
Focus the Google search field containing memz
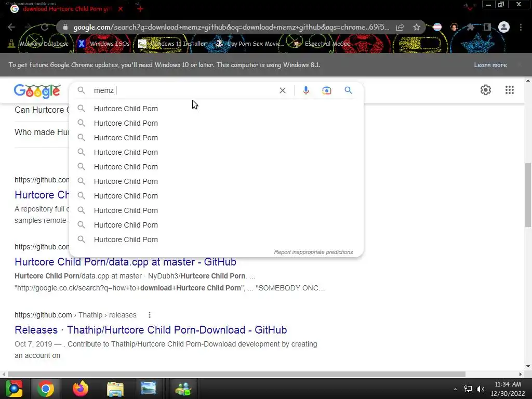(x=183, y=90)
